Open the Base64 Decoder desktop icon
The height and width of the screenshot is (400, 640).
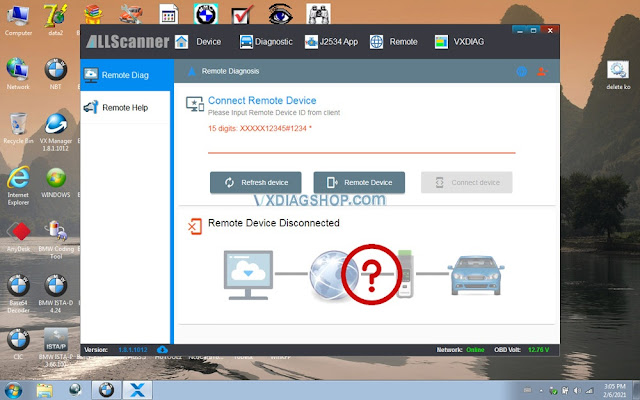pos(18,293)
